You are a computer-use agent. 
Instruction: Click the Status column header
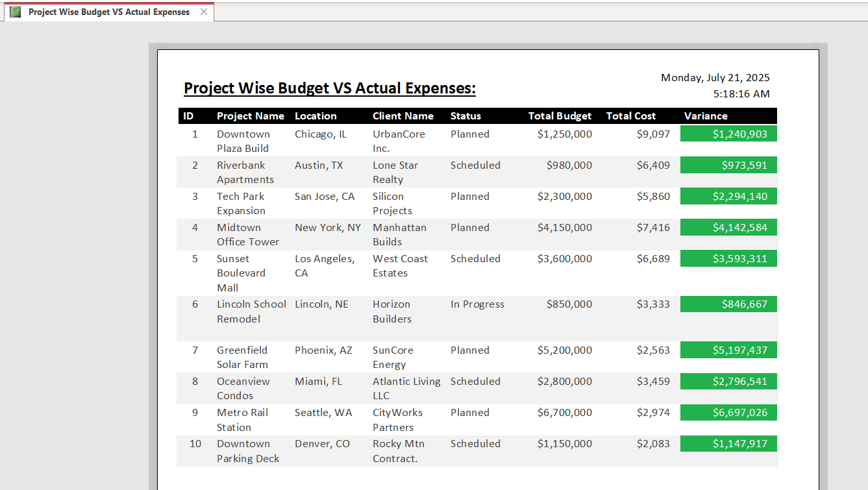(x=465, y=116)
